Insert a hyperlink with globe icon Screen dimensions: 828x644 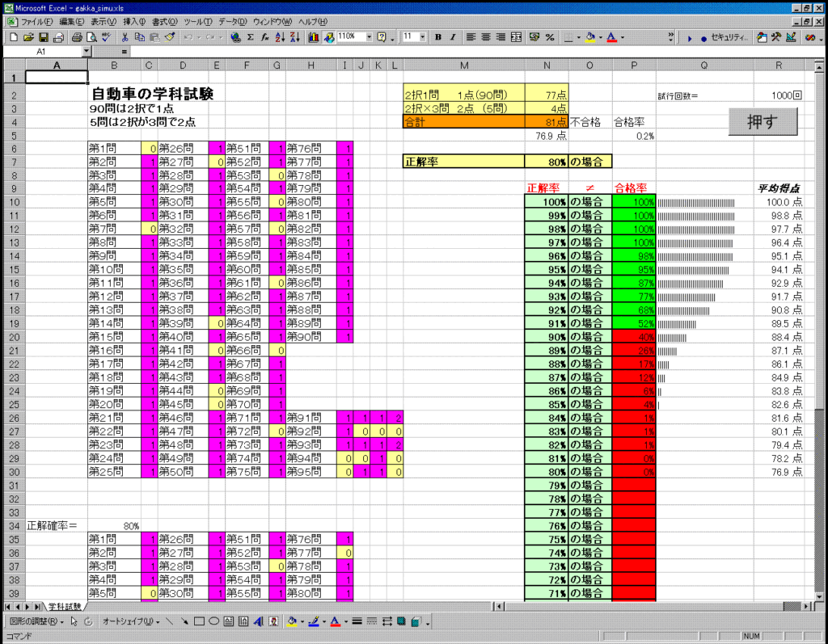[235, 37]
